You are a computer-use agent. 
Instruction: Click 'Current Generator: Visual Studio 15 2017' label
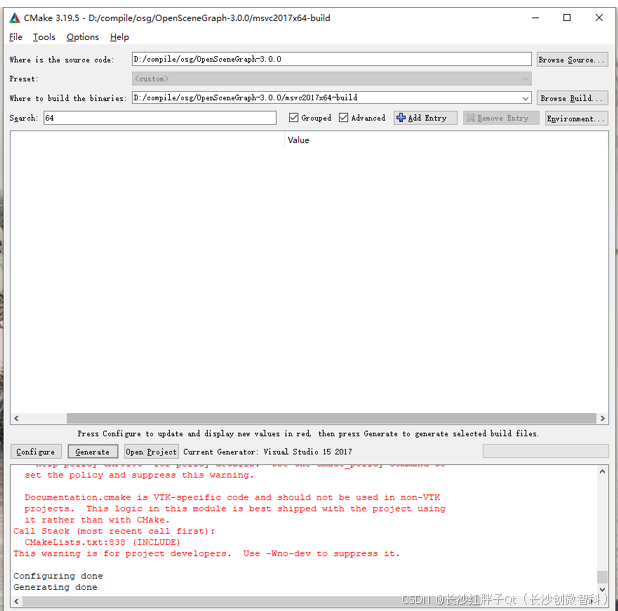(x=268, y=452)
